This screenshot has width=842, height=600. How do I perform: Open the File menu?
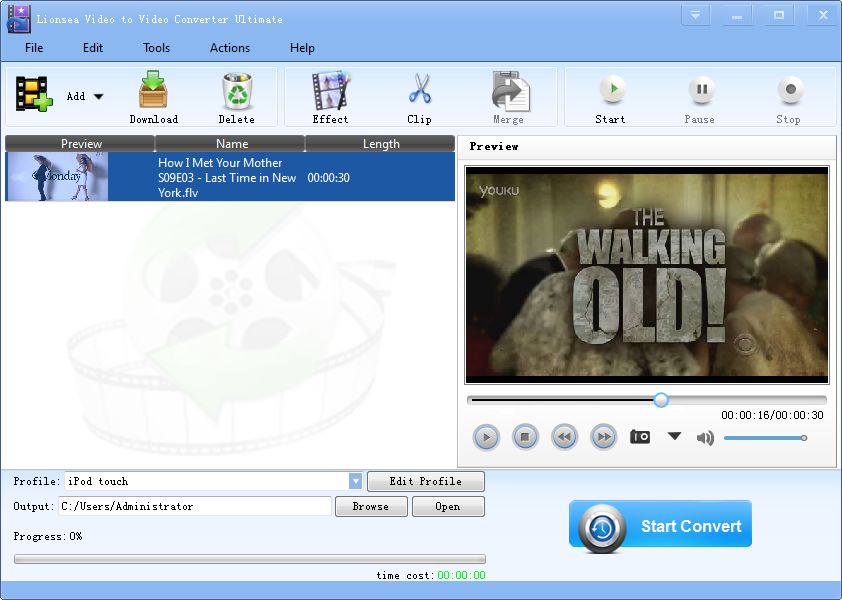[34, 48]
